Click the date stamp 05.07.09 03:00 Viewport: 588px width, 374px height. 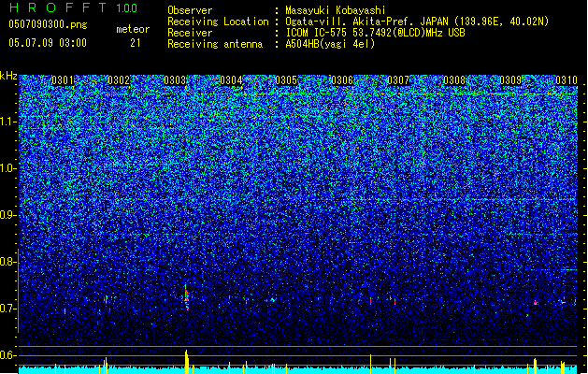(x=48, y=43)
